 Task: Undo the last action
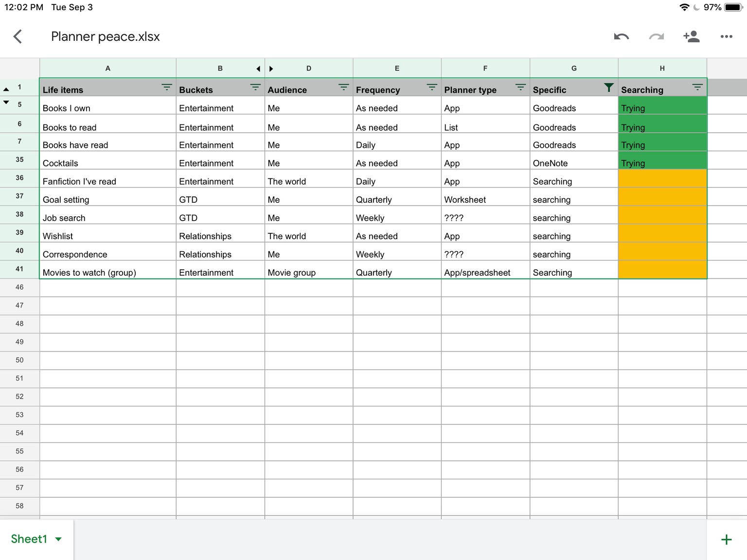coord(621,36)
